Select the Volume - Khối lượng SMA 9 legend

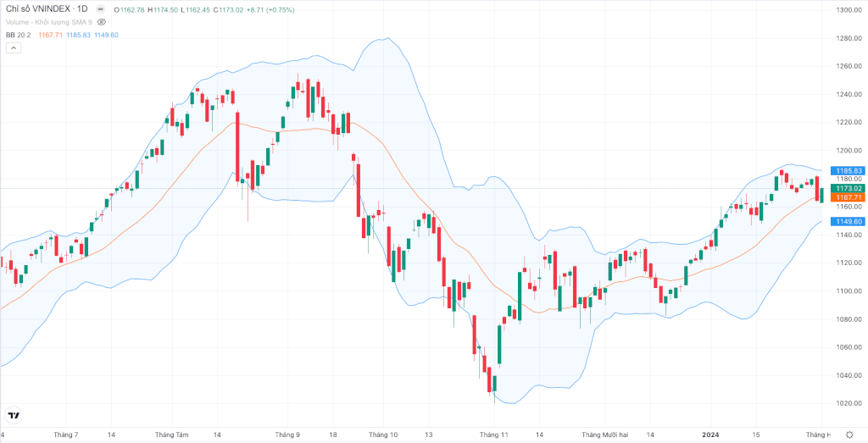(x=48, y=22)
